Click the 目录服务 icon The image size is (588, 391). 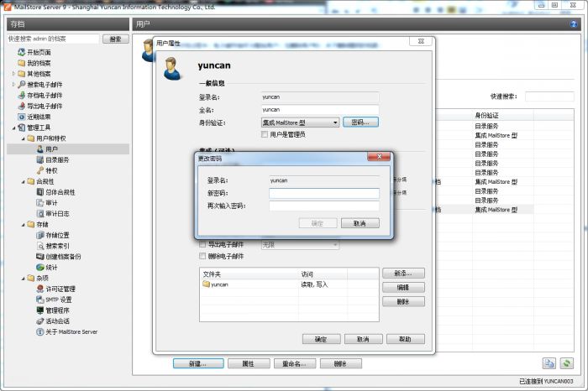point(40,160)
